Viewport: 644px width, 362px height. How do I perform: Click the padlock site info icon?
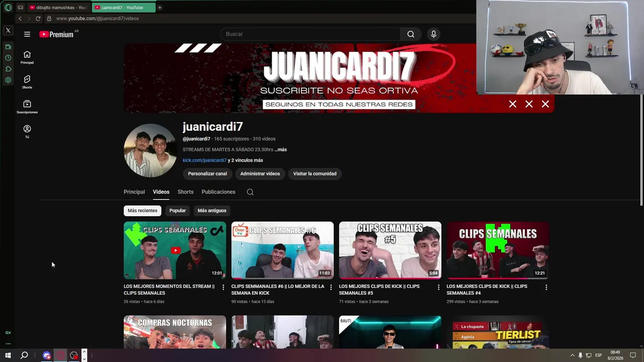pyautogui.click(x=49, y=19)
